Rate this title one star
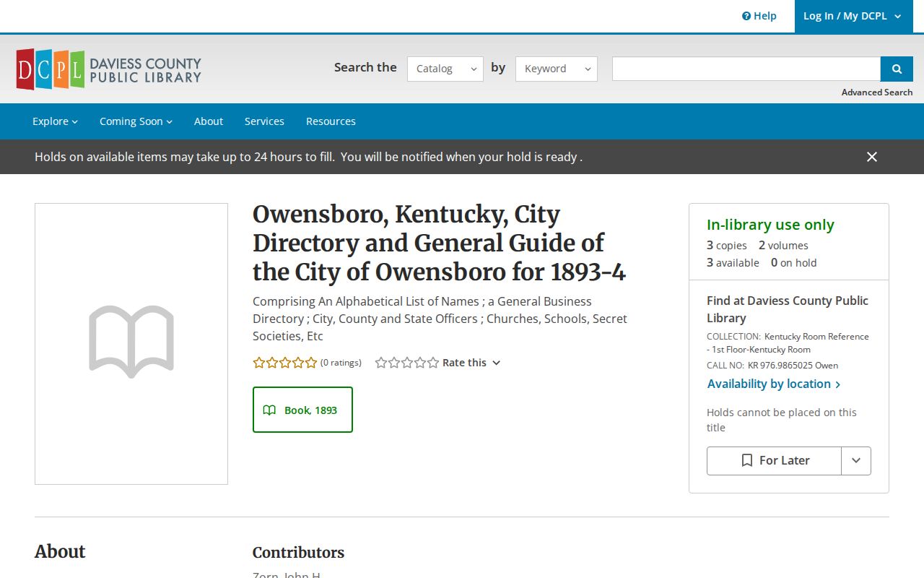This screenshot has height=578, width=924. [382, 363]
